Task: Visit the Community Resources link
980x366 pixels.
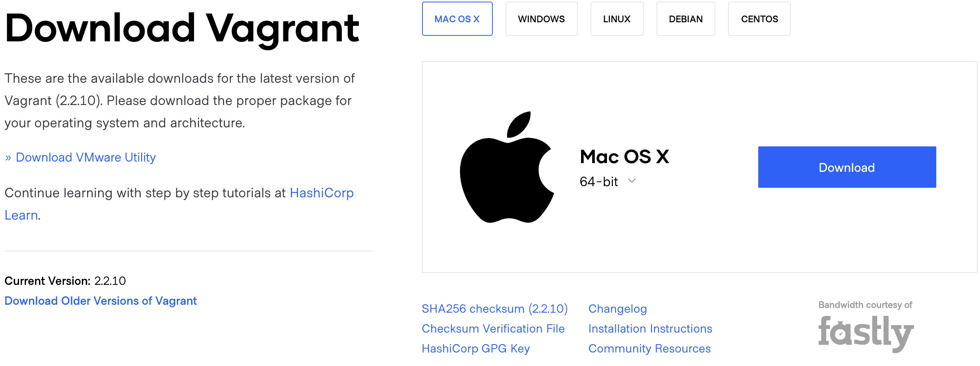Action: click(649, 348)
